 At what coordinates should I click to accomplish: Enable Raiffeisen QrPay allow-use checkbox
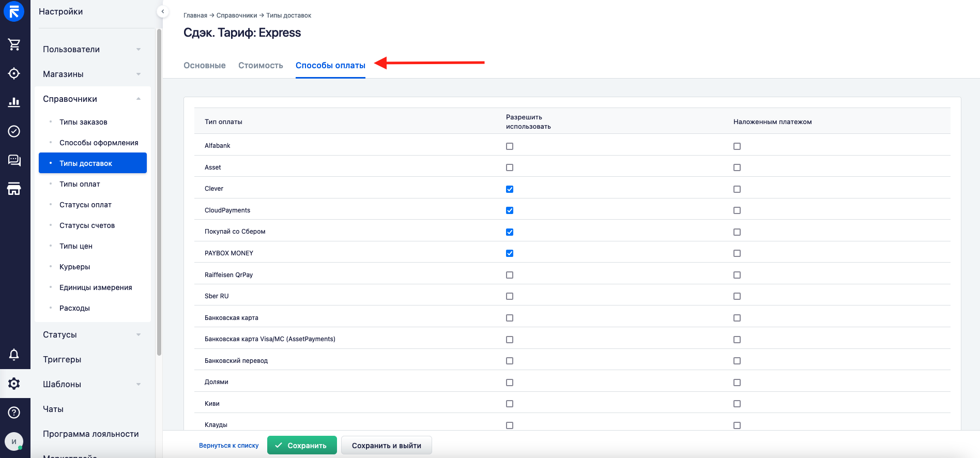(510, 275)
